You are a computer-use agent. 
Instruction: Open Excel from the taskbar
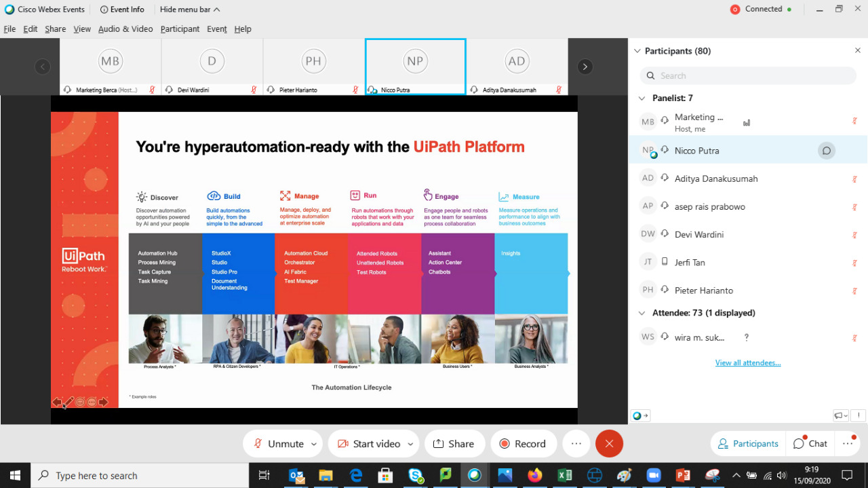click(x=565, y=476)
